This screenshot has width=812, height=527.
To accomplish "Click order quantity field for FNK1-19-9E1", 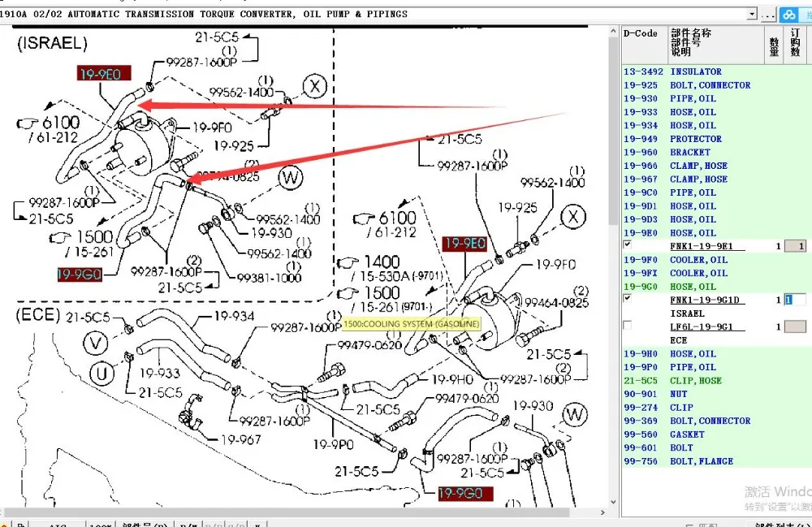I will (795, 246).
